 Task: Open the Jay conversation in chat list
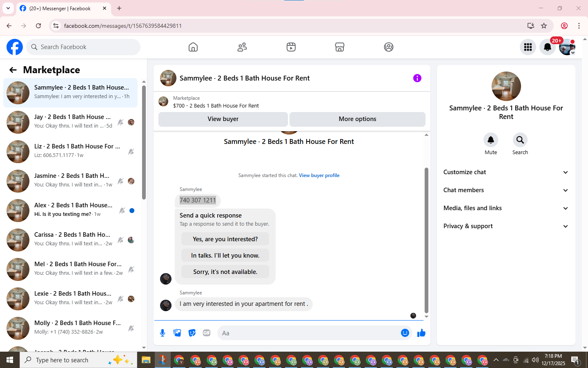click(x=70, y=122)
